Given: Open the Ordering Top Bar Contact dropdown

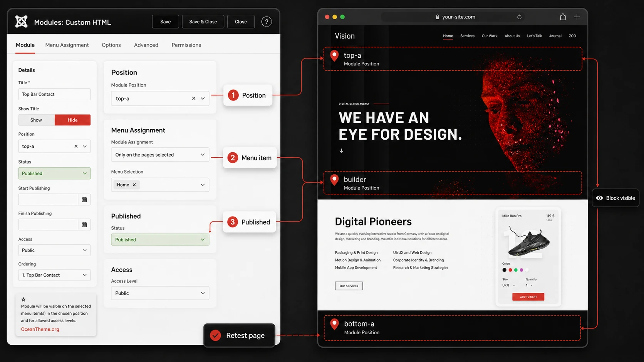Looking at the screenshot, I should (x=54, y=275).
